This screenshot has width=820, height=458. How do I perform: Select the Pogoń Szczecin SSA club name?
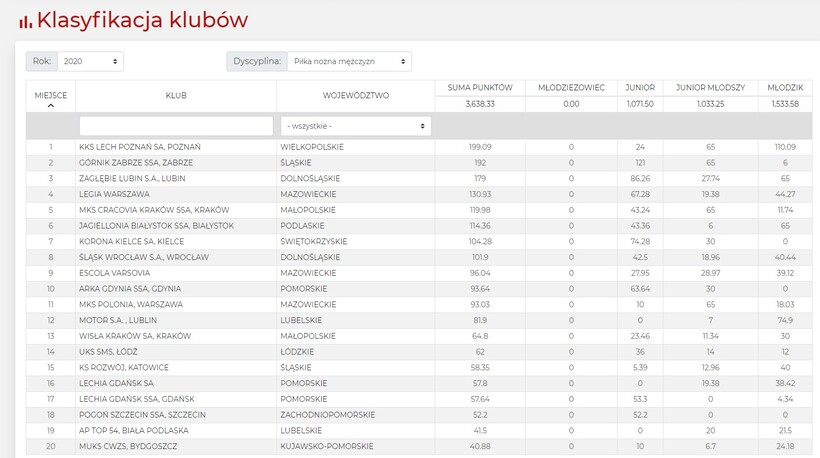pos(142,415)
